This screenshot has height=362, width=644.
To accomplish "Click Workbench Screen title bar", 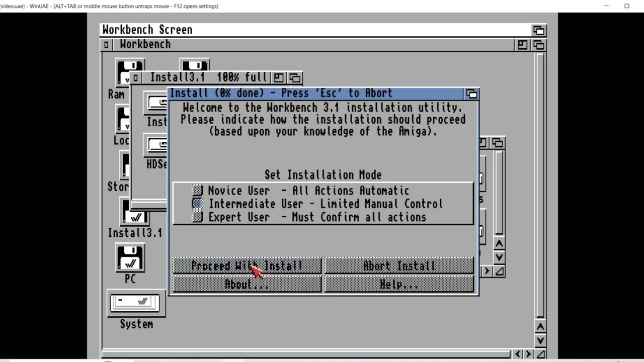I will coord(316,30).
